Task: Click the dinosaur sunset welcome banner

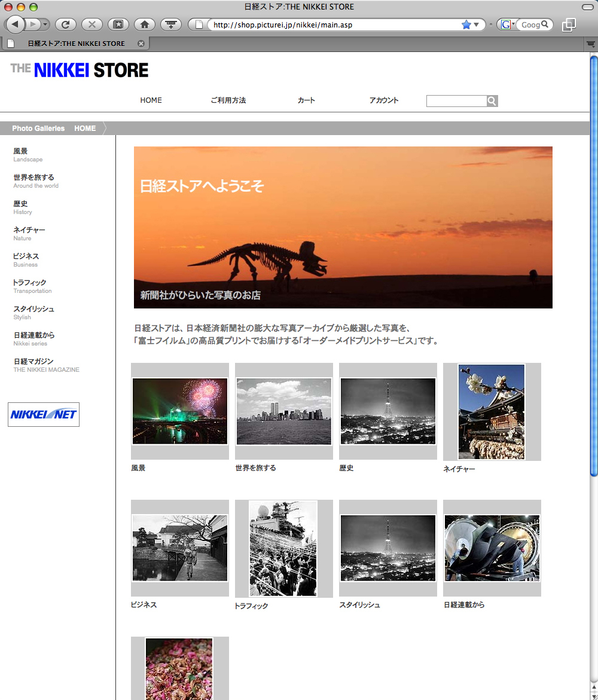Action: point(343,227)
